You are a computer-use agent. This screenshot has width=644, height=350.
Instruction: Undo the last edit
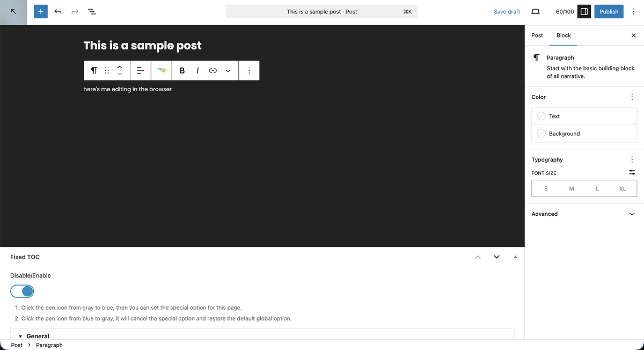58,11
